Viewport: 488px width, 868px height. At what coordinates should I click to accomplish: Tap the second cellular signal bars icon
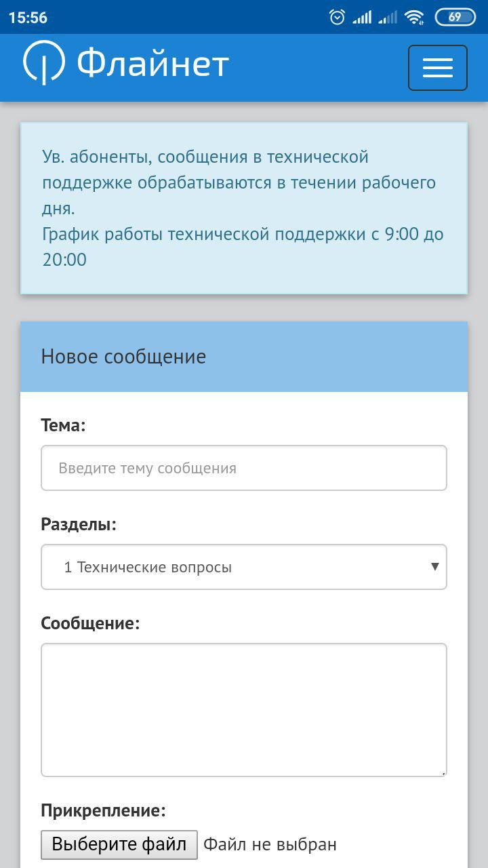(x=388, y=18)
